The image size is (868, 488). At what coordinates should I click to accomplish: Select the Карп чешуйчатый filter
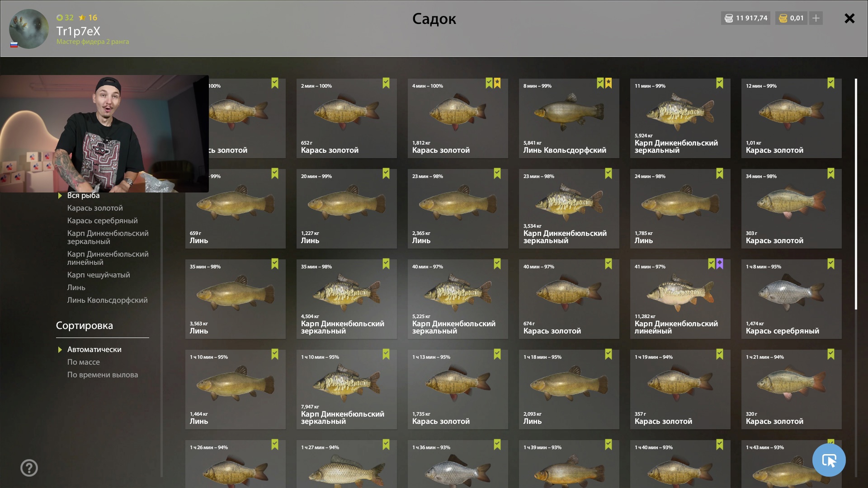click(x=99, y=275)
